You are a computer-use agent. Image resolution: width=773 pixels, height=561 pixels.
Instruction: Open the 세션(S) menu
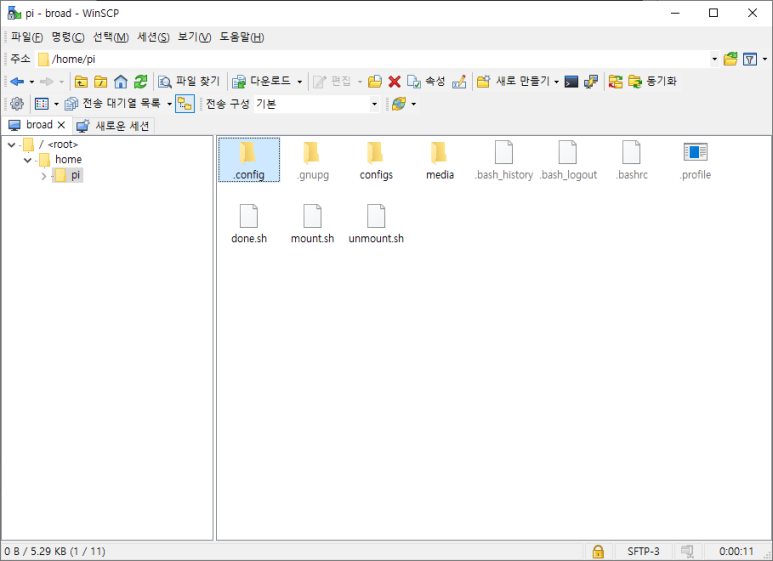point(153,37)
